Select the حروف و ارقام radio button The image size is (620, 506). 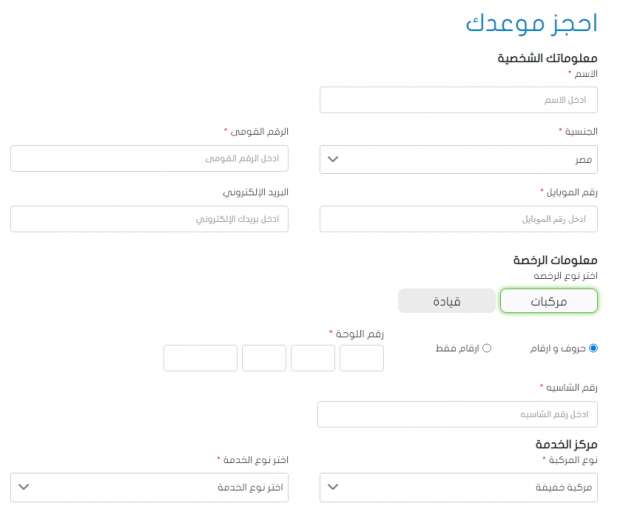593,348
